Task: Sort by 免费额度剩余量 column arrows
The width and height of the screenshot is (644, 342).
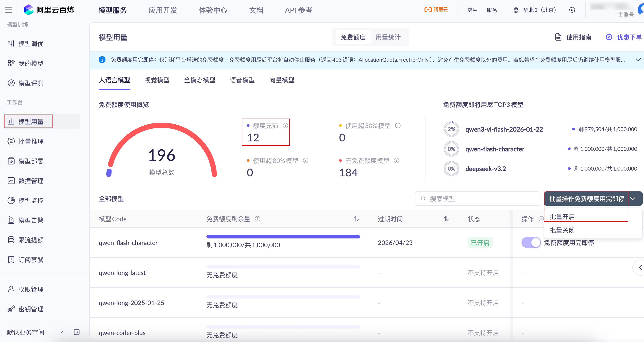Action: (x=356, y=219)
